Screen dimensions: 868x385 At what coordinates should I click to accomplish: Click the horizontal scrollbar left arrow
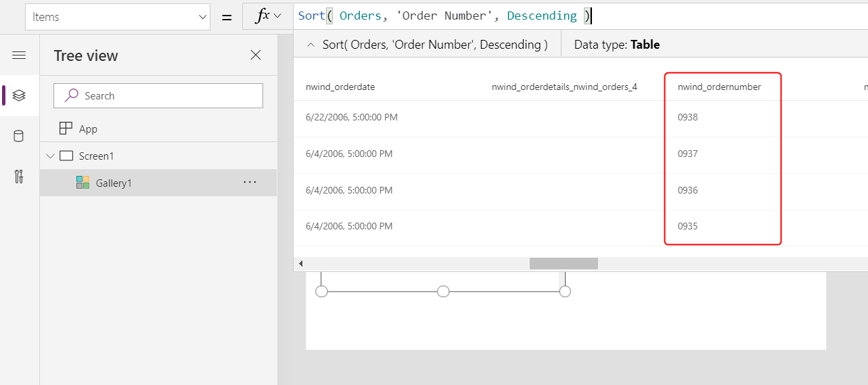click(x=300, y=264)
